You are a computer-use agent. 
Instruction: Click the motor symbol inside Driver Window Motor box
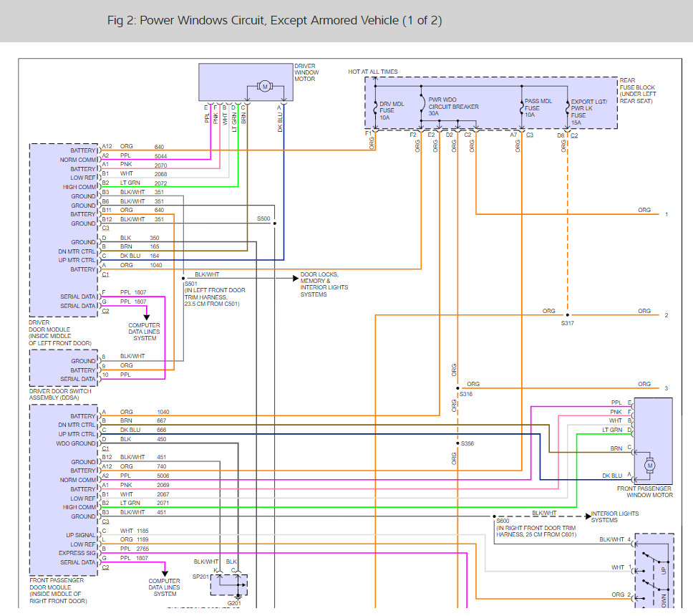265,86
